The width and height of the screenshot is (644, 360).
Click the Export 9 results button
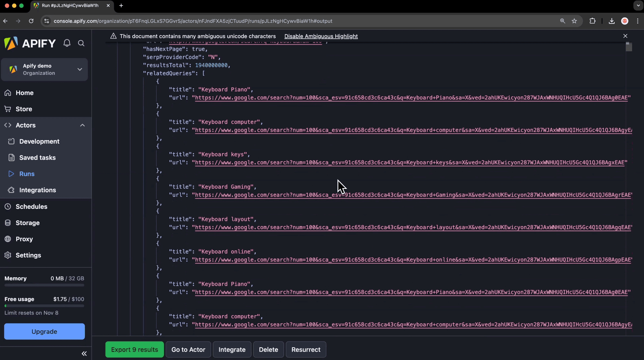tap(134, 349)
